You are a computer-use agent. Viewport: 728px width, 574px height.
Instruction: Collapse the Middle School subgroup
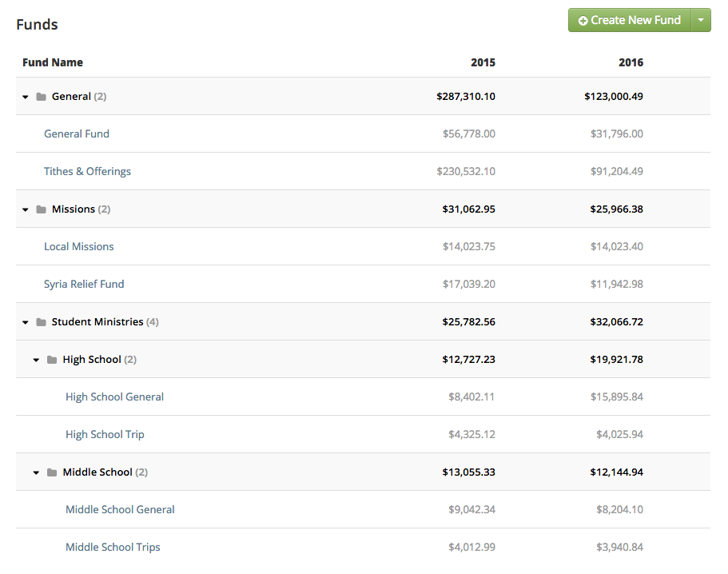[x=35, y=472]
